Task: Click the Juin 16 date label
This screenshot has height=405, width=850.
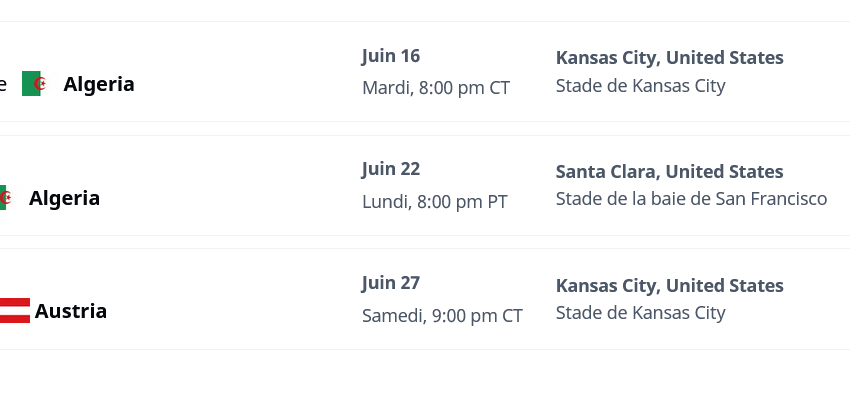Action: 391,56
